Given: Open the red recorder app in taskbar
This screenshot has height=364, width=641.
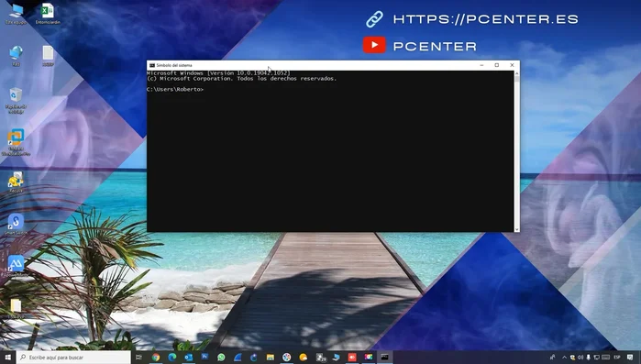Looking at the screenshot, I should pyautogui.click(x=352, y=358).
